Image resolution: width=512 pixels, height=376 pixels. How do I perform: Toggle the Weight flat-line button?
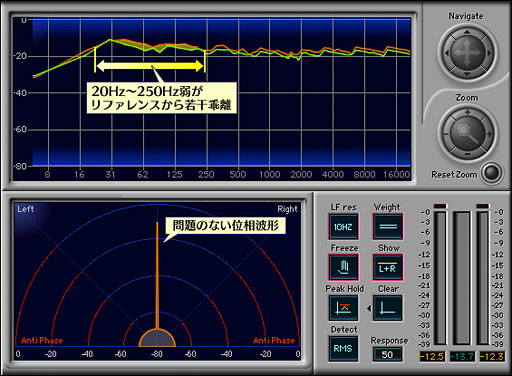388,227
